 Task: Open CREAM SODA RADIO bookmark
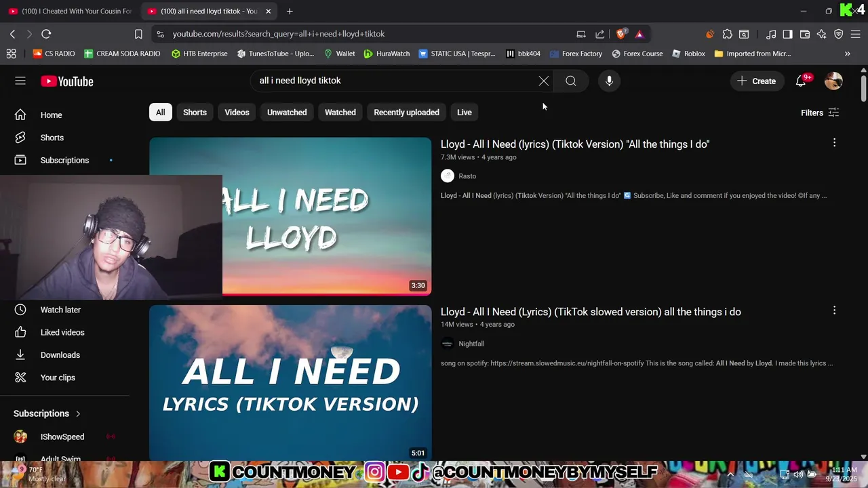122,54
